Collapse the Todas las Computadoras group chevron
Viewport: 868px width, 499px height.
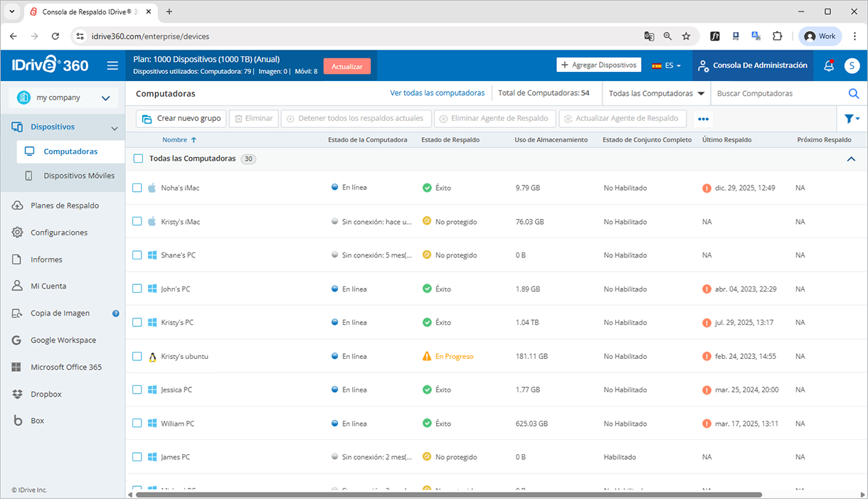coord(851,159)
